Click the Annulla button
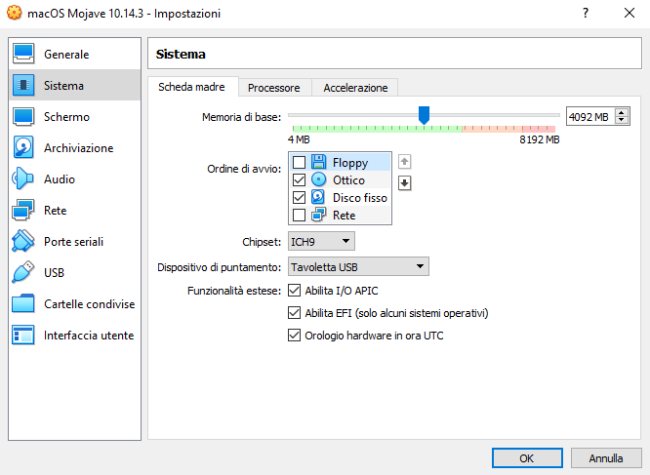Viewport: 650px width, 475px height. coord(606,458)
